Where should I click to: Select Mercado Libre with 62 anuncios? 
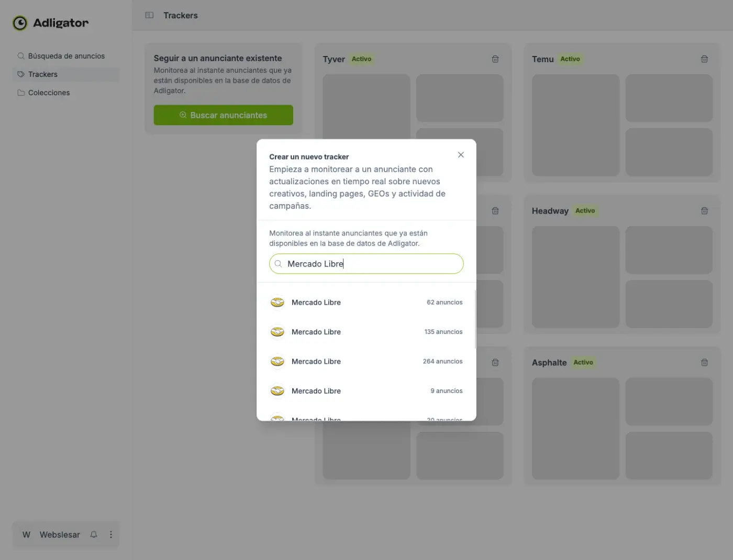[x=366, y=303]
